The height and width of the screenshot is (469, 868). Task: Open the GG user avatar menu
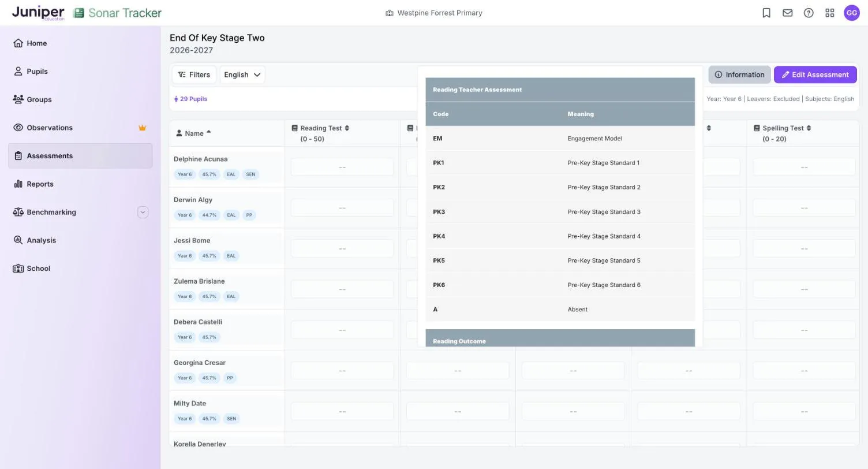tap(852, 13)
